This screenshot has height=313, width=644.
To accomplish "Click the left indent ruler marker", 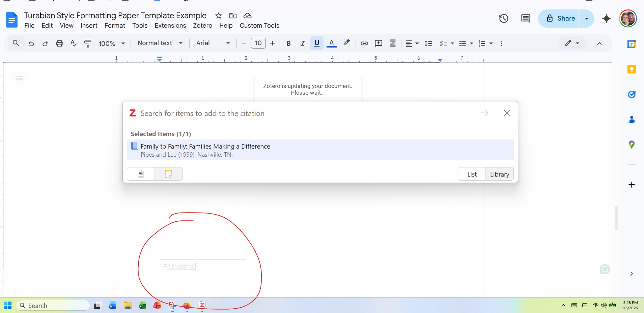I will [x=160, y=59].
